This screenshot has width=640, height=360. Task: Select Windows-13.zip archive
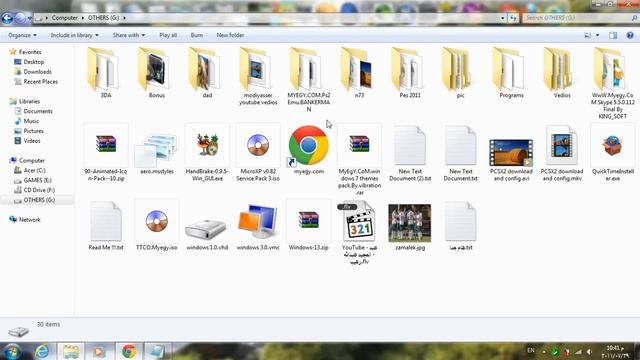[x=309, y=226]
